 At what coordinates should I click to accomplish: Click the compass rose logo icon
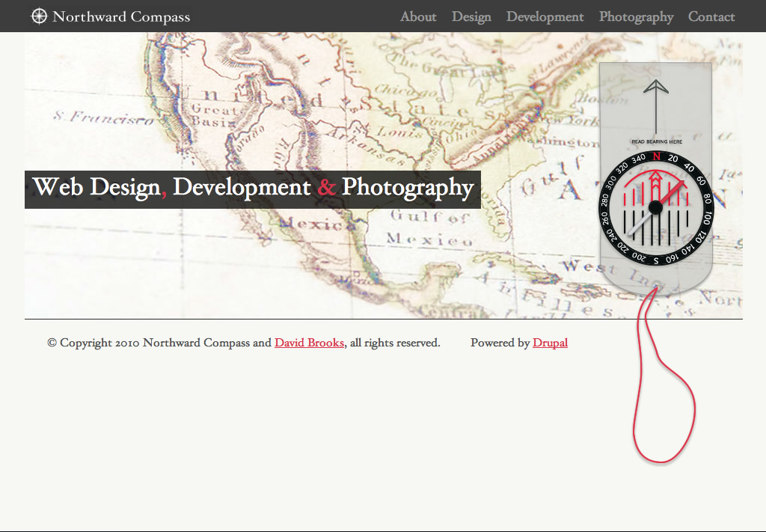pyautogui.click(x=39, y=16)
